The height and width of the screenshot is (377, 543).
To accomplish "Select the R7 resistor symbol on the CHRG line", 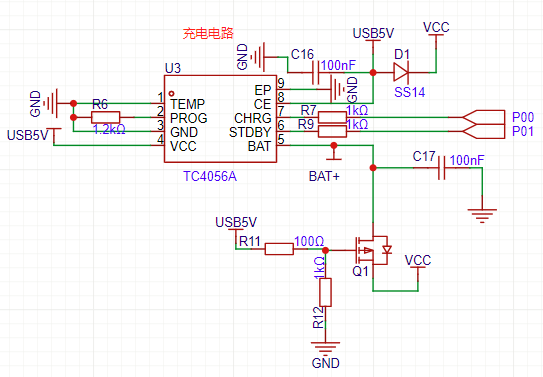I will pyautogui.click(x=332, y=117).
